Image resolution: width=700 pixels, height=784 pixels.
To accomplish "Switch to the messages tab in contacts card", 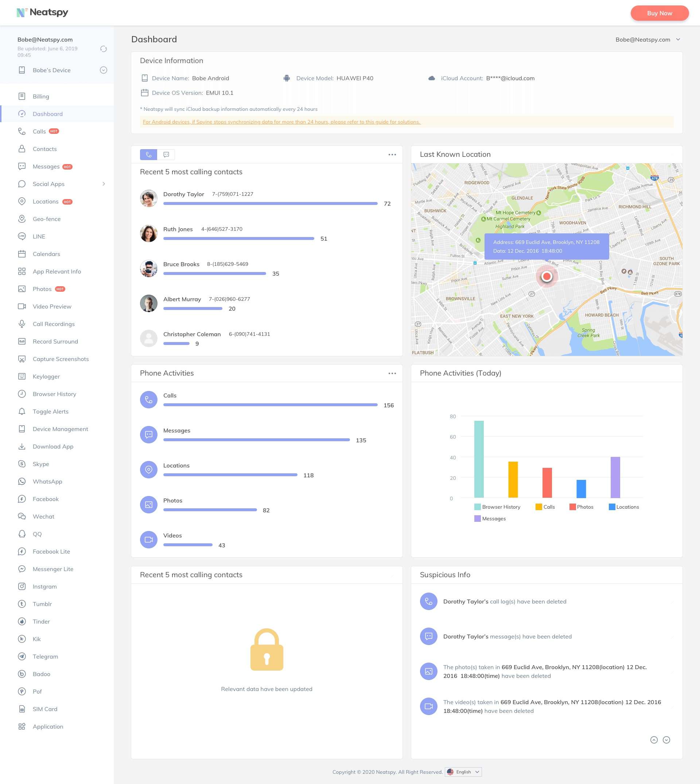I will (166, 155).
